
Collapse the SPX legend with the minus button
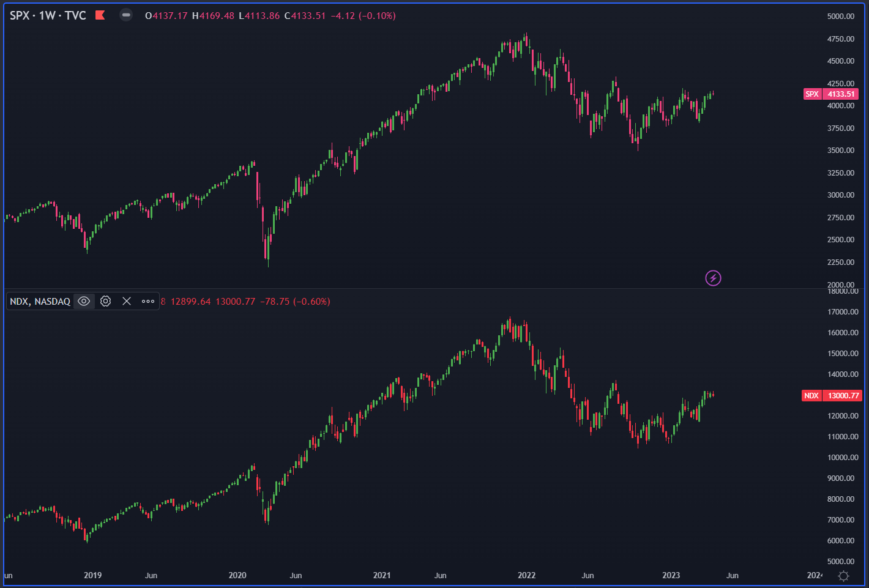tap(126, 15)
